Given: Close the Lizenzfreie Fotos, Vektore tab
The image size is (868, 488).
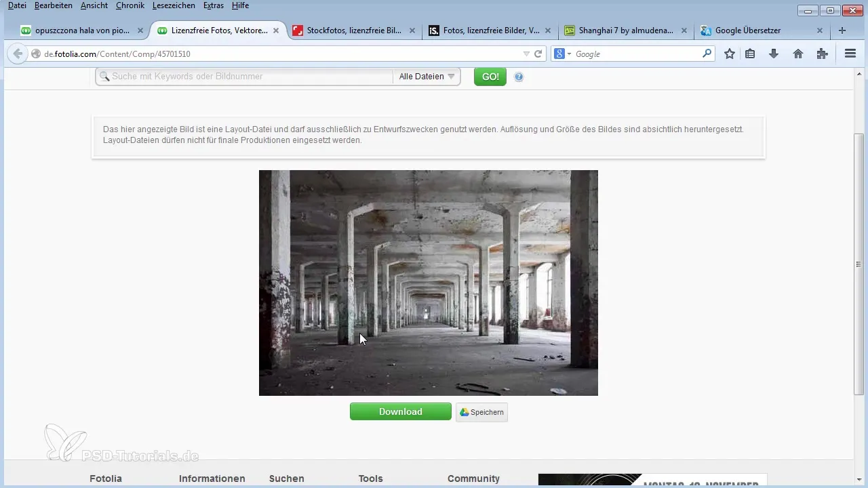Looking at the screenshot, I should point(276,30).
